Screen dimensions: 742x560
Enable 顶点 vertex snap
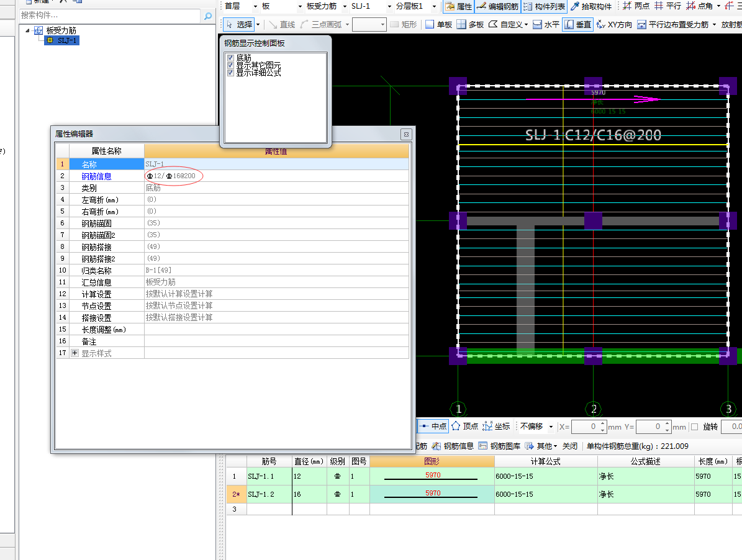(x=464, y=426)
